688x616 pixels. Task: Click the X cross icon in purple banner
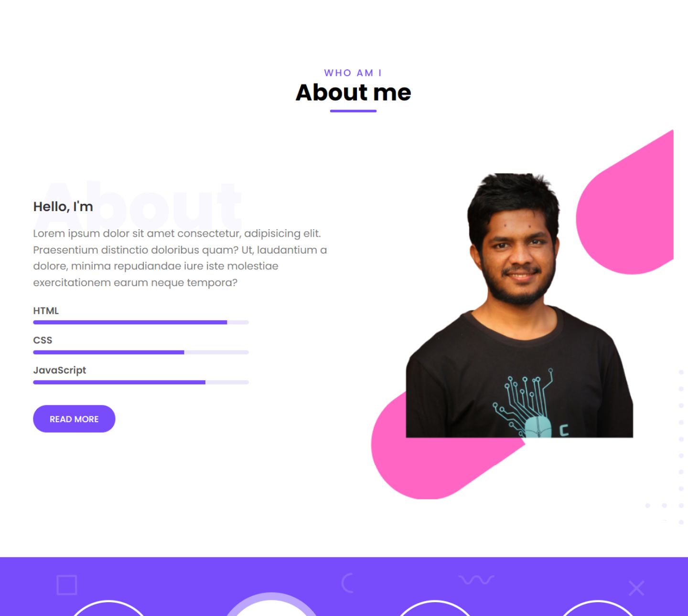point(636,588)
